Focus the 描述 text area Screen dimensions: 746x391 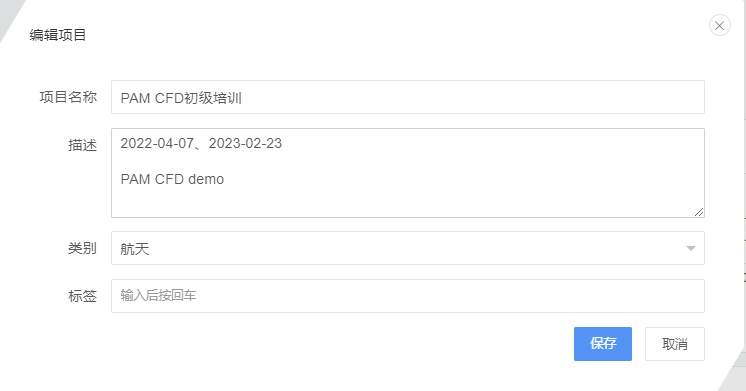pos(408,173)
